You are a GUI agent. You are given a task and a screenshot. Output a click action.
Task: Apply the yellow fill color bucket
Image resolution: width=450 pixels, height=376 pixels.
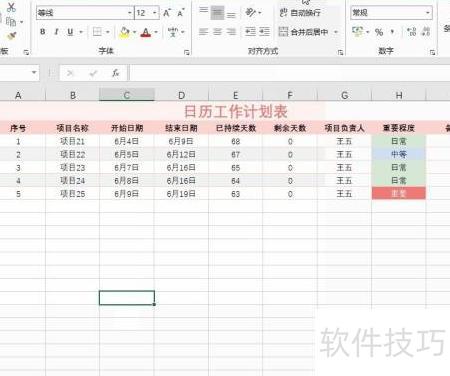124,32
